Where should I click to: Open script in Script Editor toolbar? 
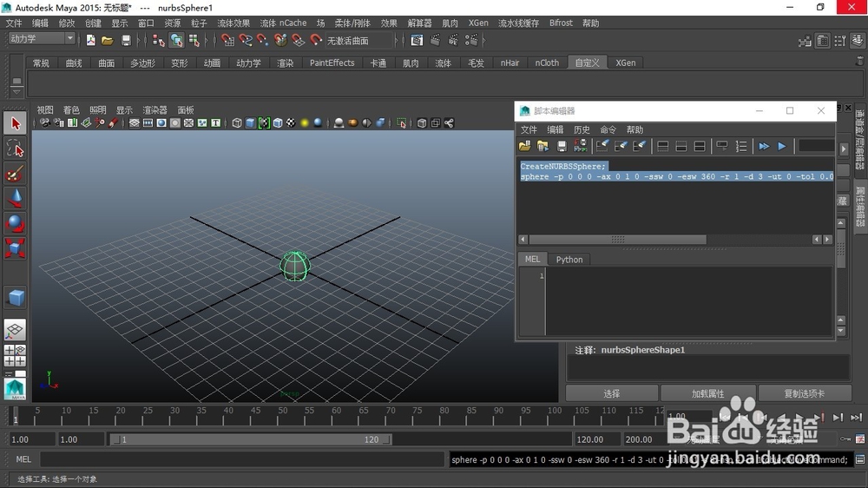(525, 146)
